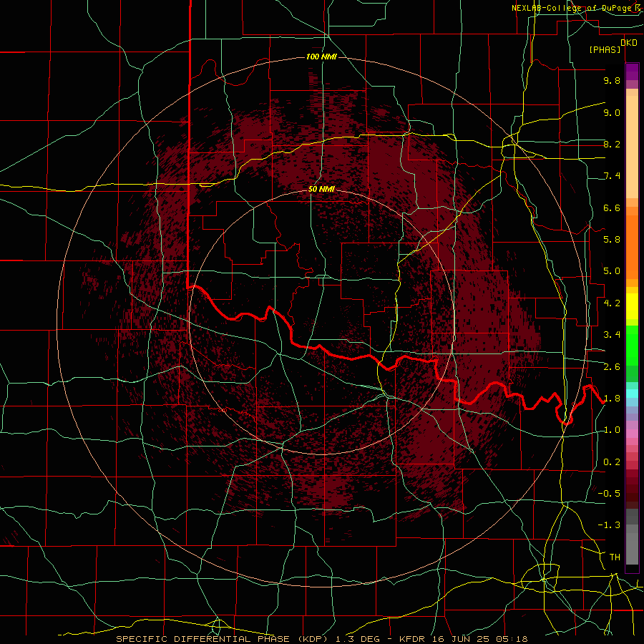
Task: Click the 7.4 legend value
Action: (612, 176)
